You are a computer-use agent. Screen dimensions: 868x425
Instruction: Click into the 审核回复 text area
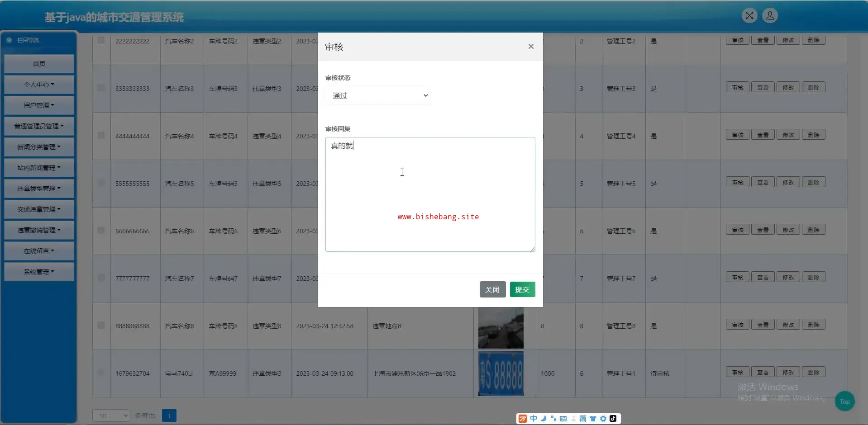pyautogui.click(x=430, y=194)
